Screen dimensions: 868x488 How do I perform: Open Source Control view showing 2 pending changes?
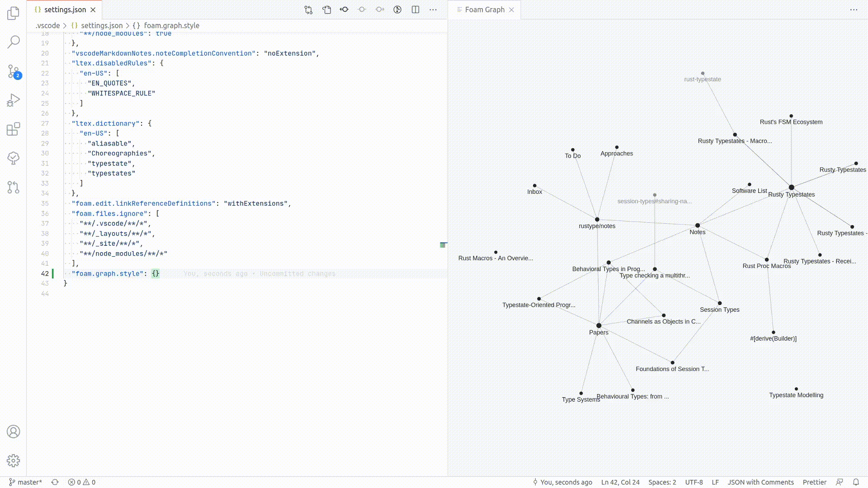click(13, 72)
